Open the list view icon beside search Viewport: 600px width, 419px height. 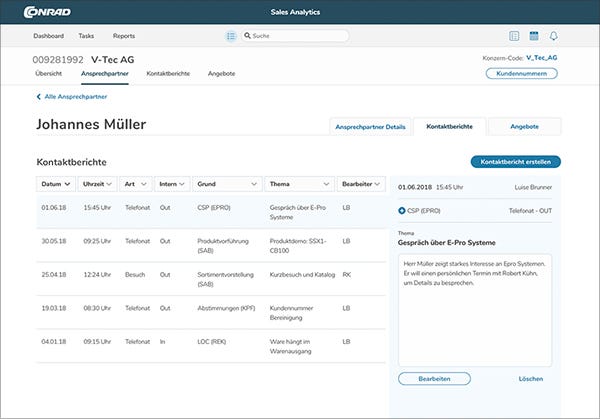click(231, 36)
